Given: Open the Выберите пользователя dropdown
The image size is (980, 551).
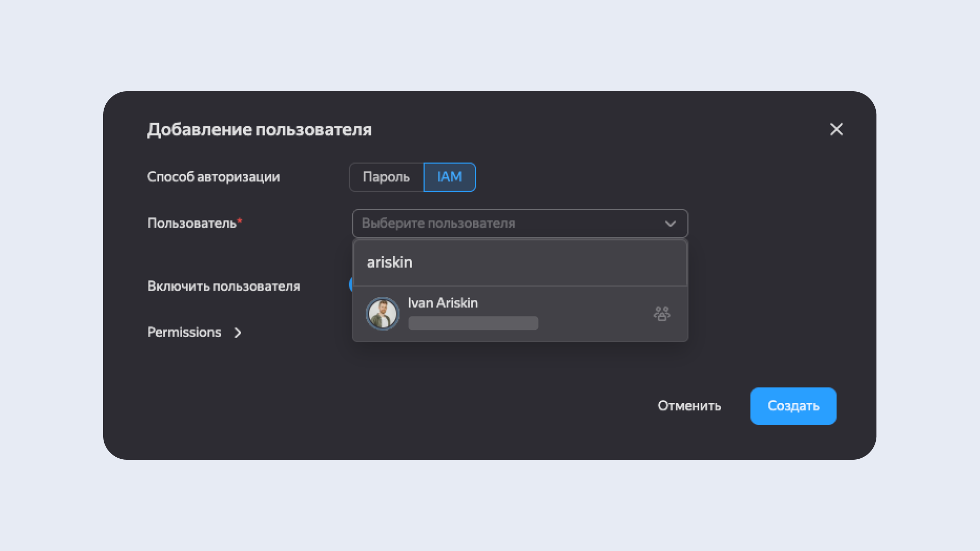Looking at the screenshot, I should pyautogui.click(x=520, y=223).
